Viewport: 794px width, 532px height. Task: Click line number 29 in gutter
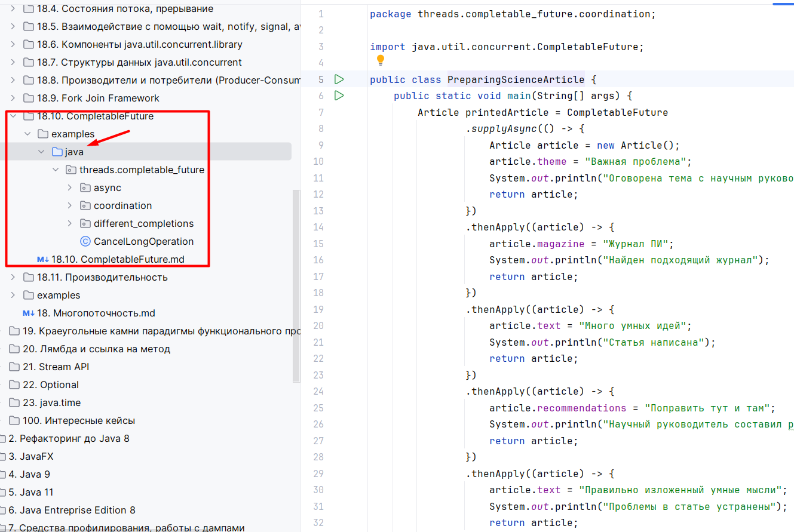(318, 473)
